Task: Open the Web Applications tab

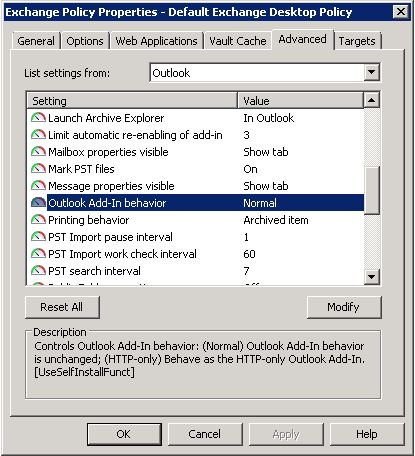Action: point(156,41)
